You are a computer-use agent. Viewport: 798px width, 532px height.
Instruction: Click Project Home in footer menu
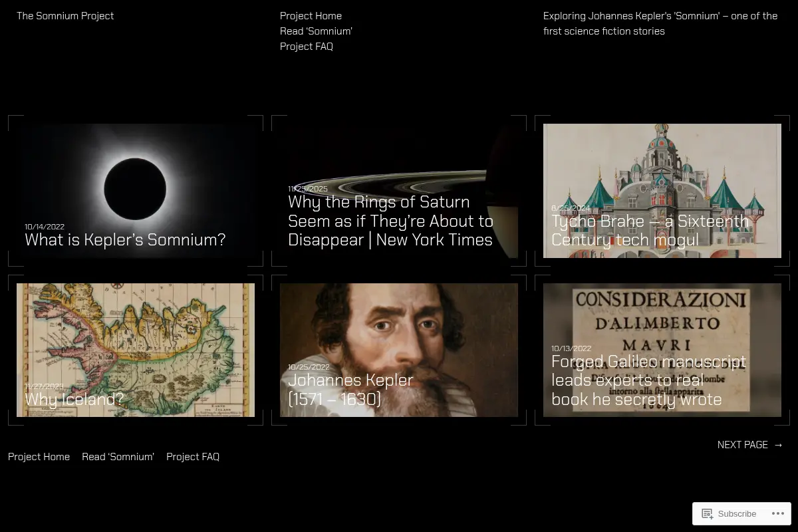click(x=39, y=457)
